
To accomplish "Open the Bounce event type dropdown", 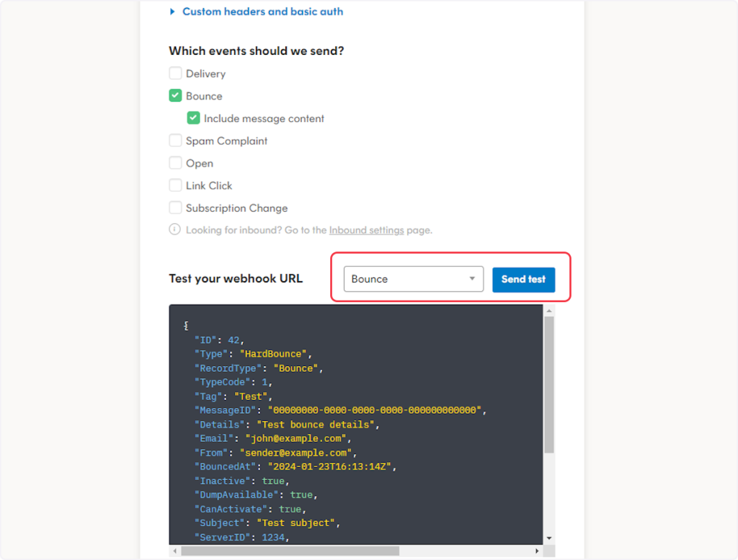I will tap(413, 279).
